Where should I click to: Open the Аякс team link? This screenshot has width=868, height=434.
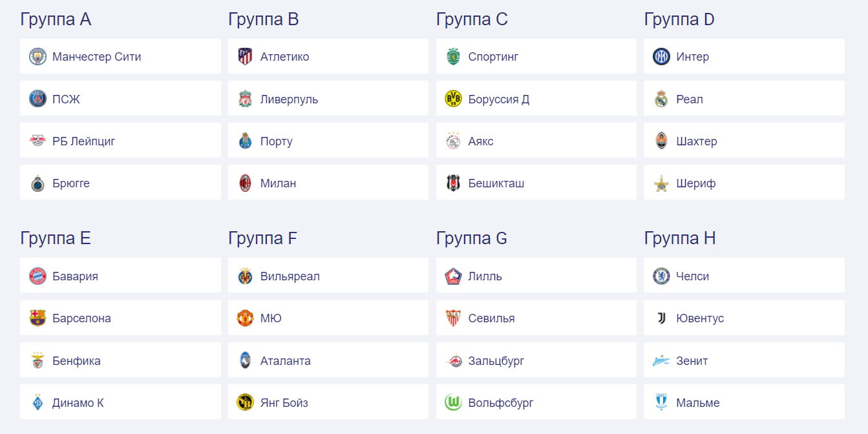point(480,141)
